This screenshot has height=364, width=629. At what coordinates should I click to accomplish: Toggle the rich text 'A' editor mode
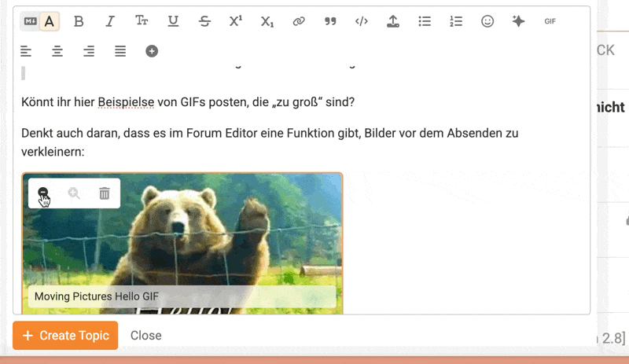[50, 22]
